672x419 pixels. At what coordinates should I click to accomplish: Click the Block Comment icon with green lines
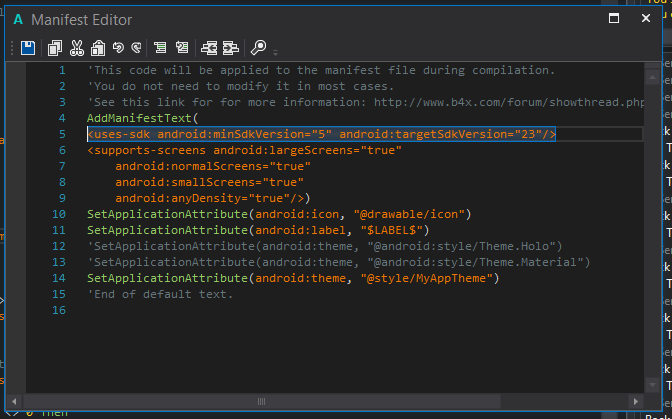160,47
